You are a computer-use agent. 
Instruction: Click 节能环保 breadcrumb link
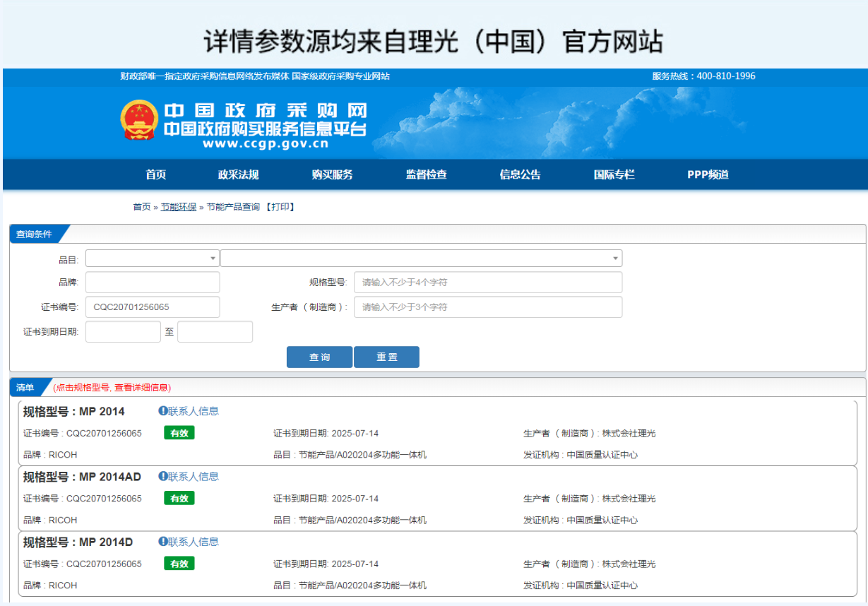coord(179,207)
